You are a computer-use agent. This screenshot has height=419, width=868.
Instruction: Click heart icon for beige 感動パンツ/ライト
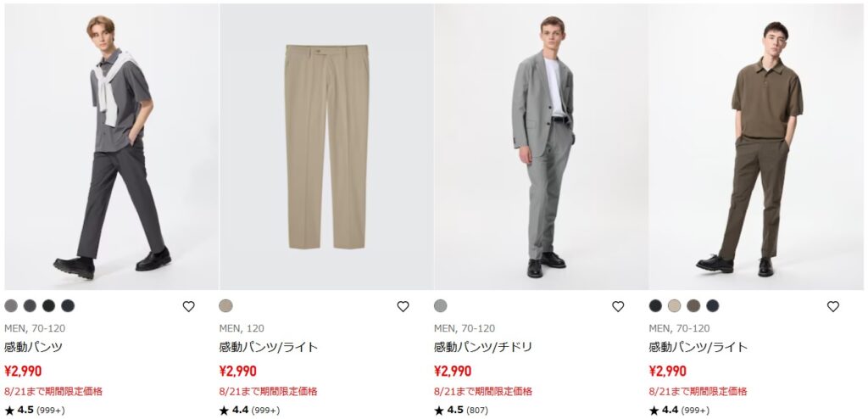click(403, 306)
